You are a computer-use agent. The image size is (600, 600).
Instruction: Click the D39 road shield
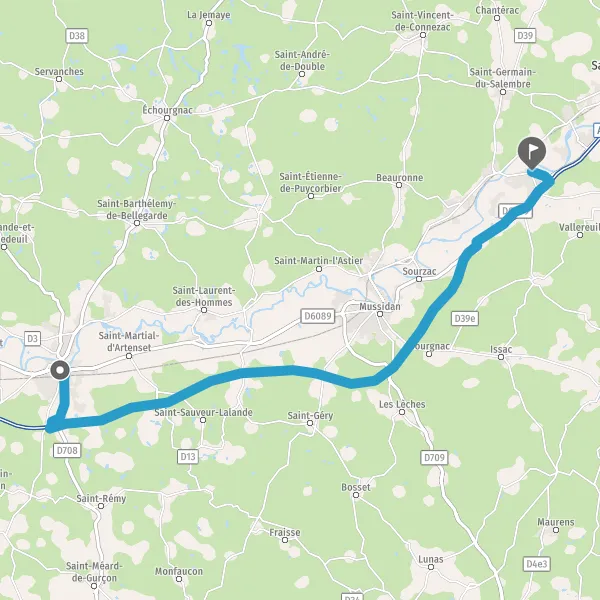coord(525,36)
